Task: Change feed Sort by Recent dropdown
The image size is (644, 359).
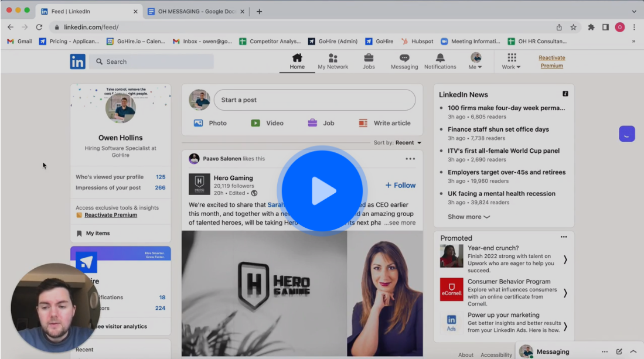Action: coord(397,143)
